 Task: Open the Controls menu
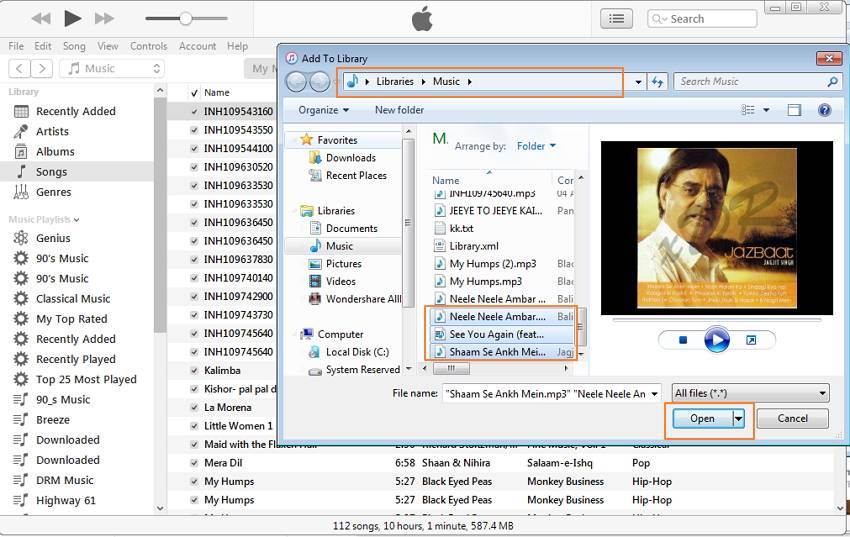[x=148, y=46]
